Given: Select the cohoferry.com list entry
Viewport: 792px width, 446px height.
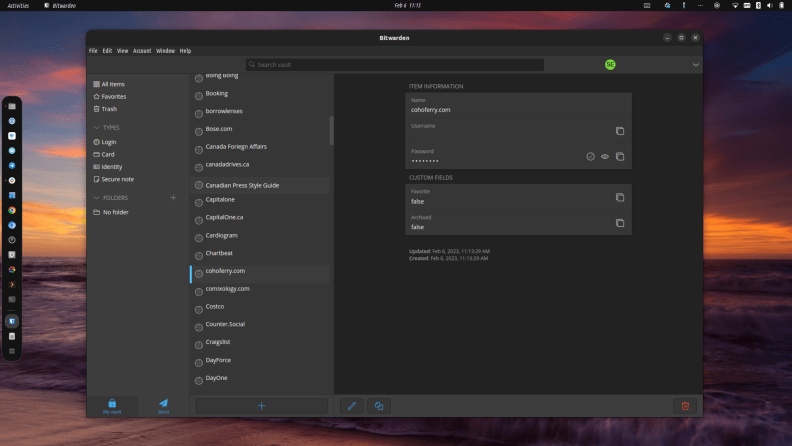Looking at the screenshot, I should click(260, 273).
